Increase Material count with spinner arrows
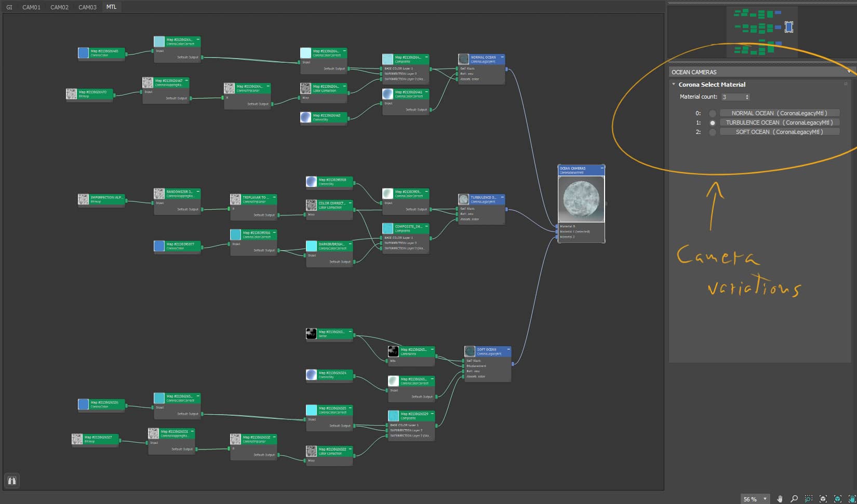 (x=747, y=96)
